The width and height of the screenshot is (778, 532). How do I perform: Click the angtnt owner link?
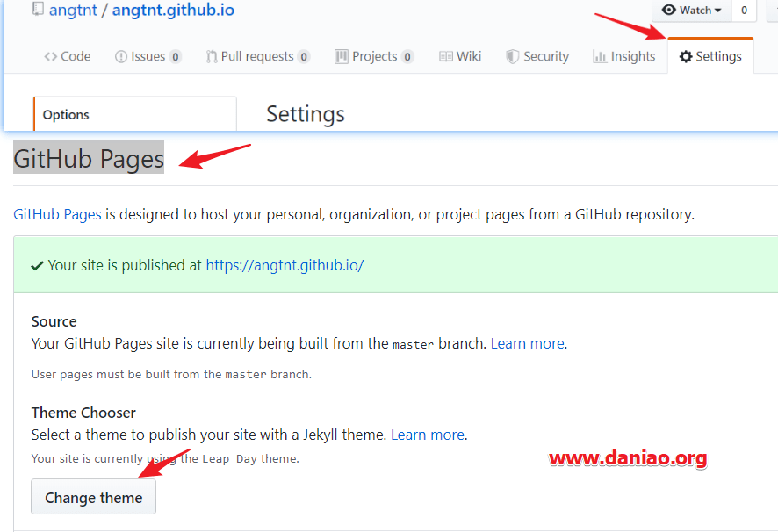tap(75, 11)
